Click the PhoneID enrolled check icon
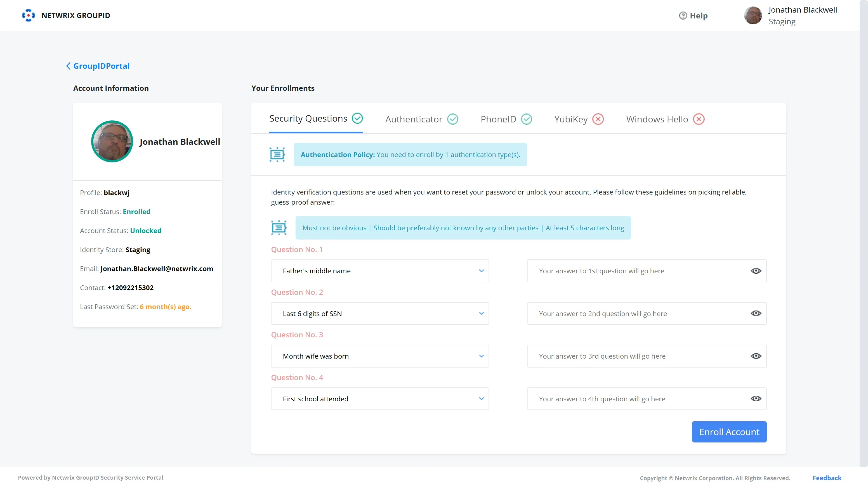The image size is (868, 488). point(526,119)
